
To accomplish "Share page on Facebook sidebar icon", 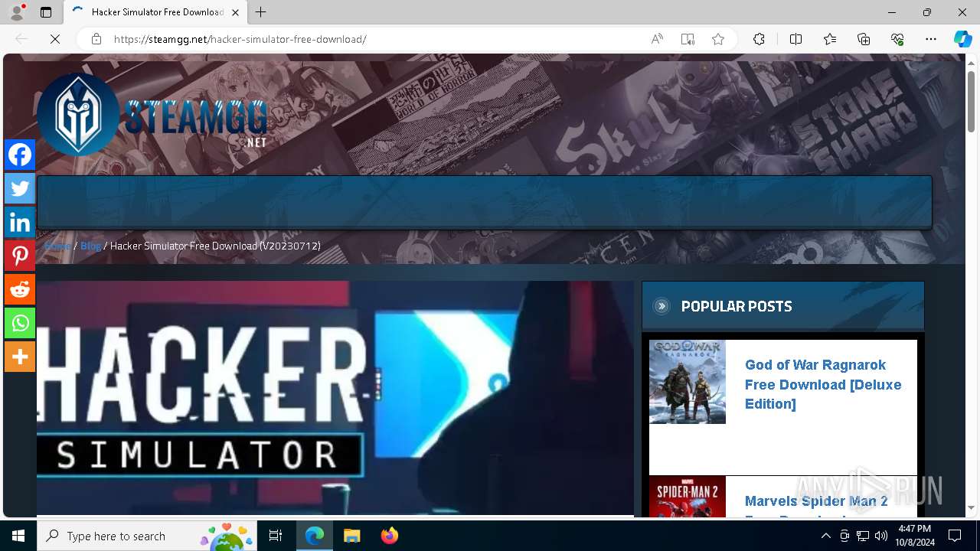I will 20,155.
